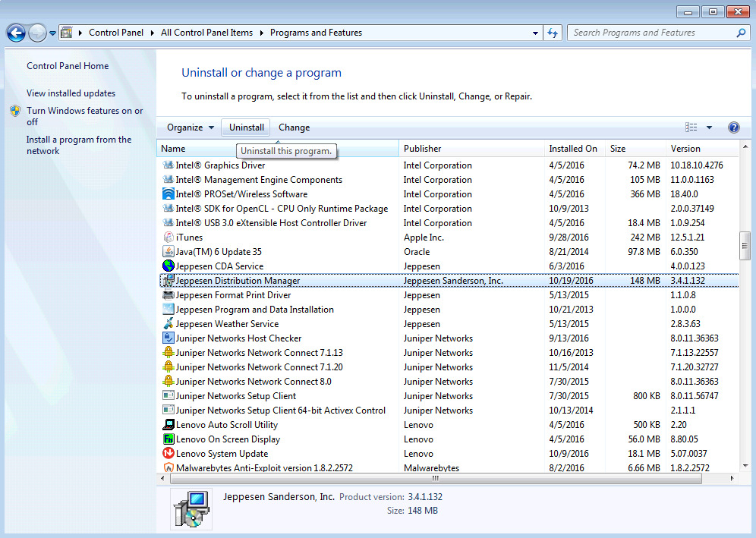
Task: Click the Malwarebytes Anti-Exploit icon
Action: tap(169, 468)
